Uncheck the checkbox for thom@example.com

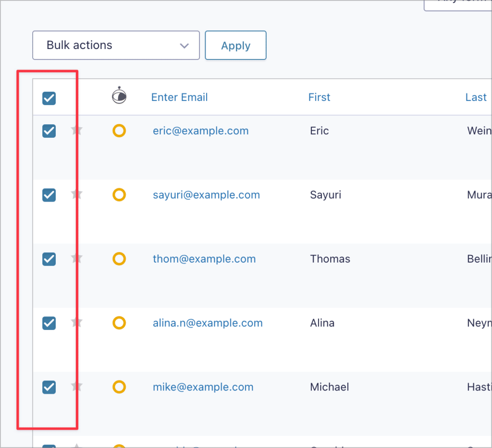[x=49, y=259]
